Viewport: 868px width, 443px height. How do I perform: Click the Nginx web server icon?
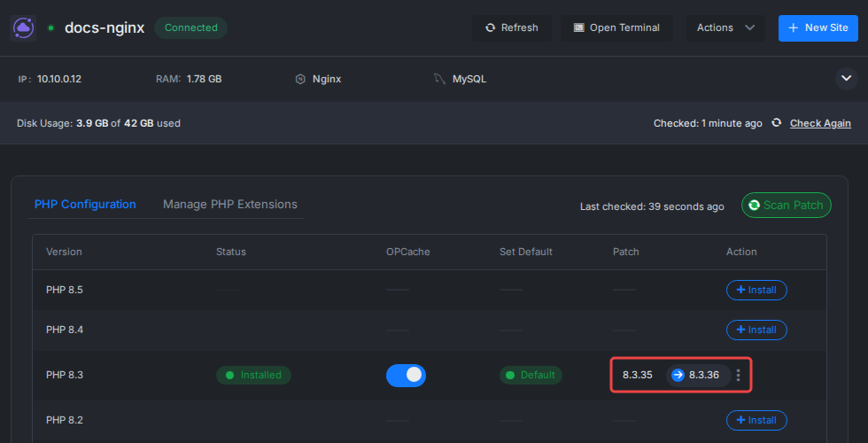click(300, 79)
